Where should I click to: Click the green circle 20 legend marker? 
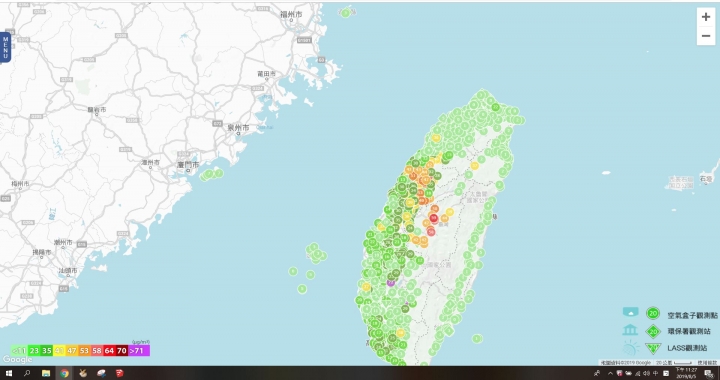pyautogui.click(x=652, y=314)
